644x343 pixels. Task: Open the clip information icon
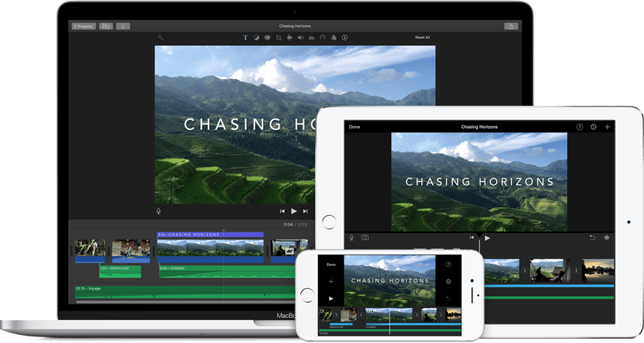tap(344, 37)
